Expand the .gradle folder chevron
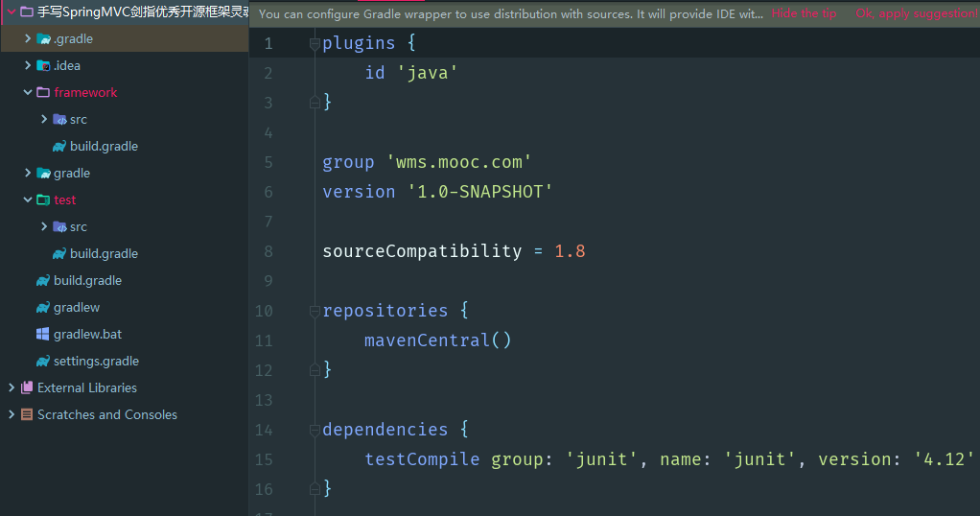 pos(28,38)
